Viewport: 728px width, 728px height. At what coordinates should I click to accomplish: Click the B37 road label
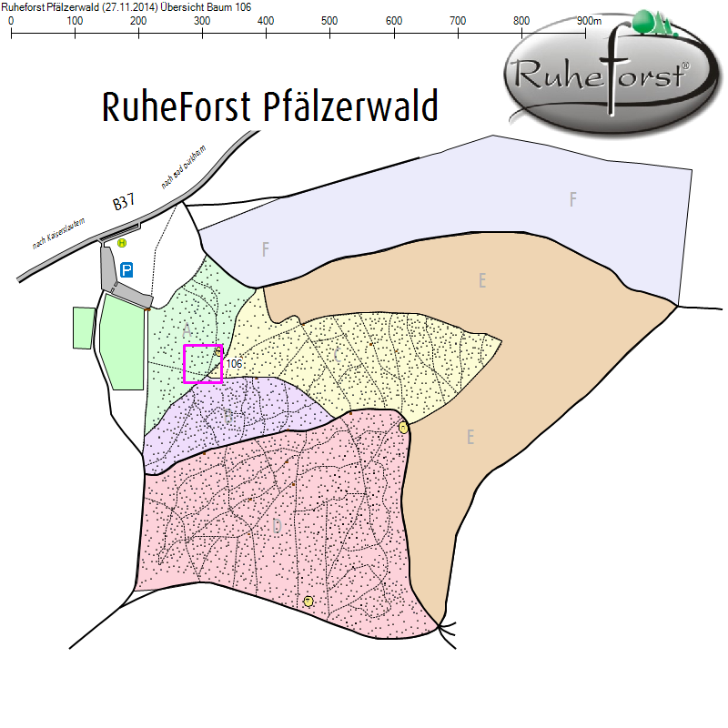point(124,202)
